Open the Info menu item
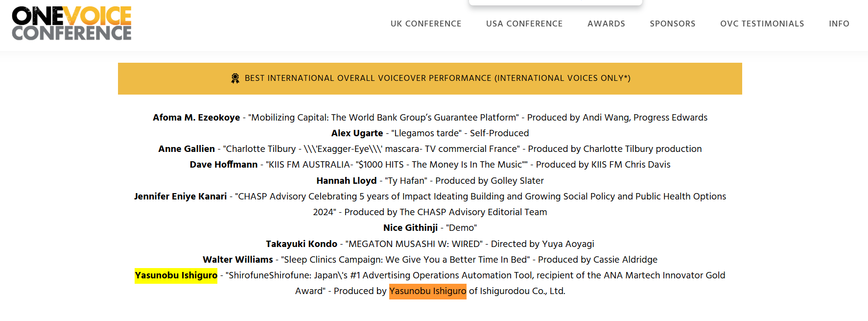This screenshot has height=321, width=868. 839,24
